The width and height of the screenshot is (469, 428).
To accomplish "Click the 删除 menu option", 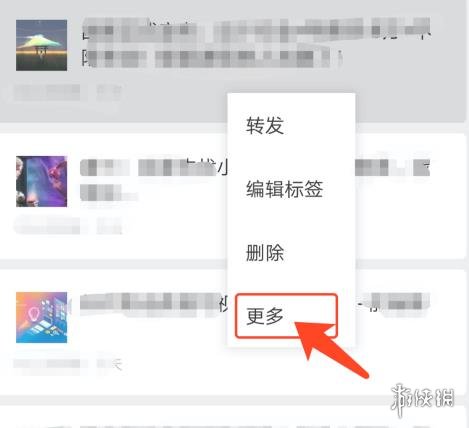I will click(x=265, y=253).
